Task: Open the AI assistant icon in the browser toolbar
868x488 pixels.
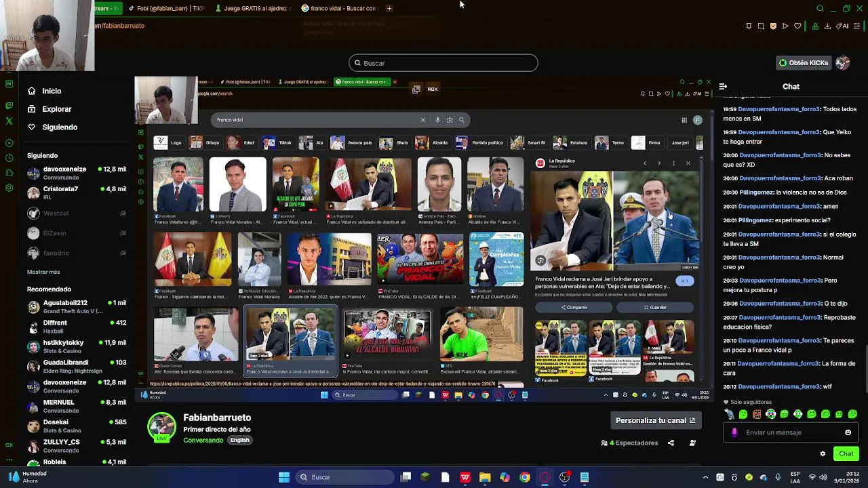Action: (842, 26)
